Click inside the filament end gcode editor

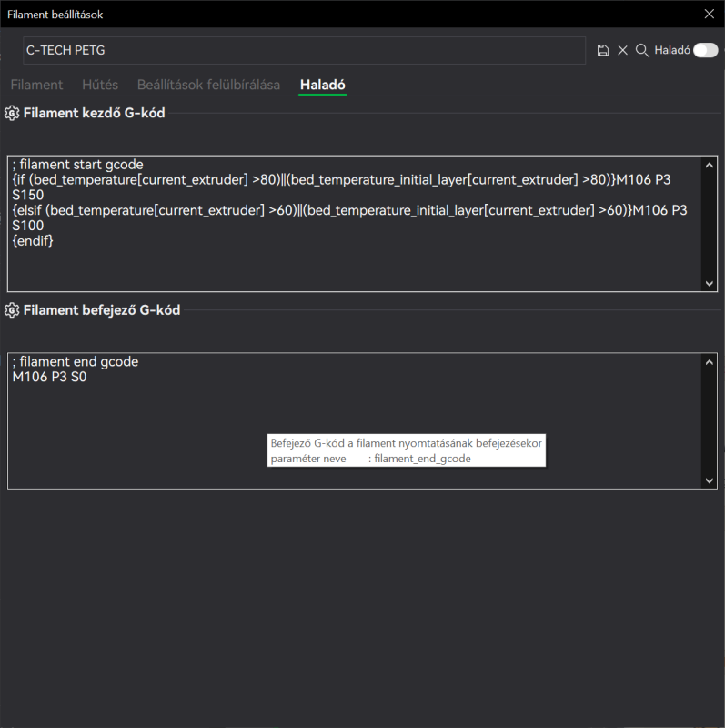point(354,420)
